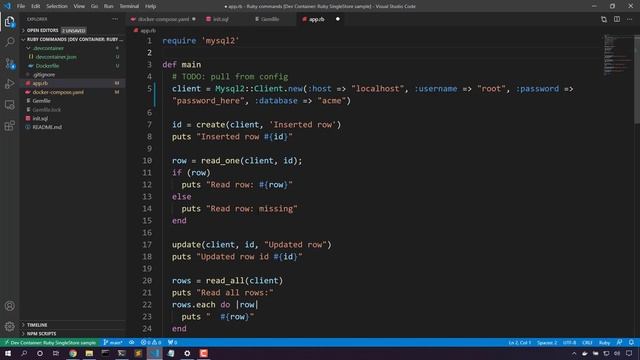Open the Help menu

(151, 6)
